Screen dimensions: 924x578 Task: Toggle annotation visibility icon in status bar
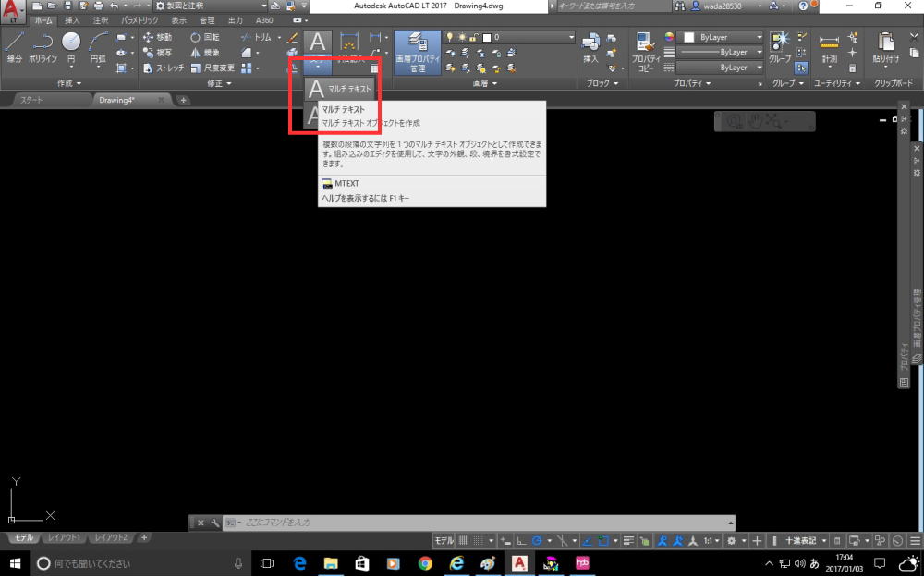coord(663,541)
